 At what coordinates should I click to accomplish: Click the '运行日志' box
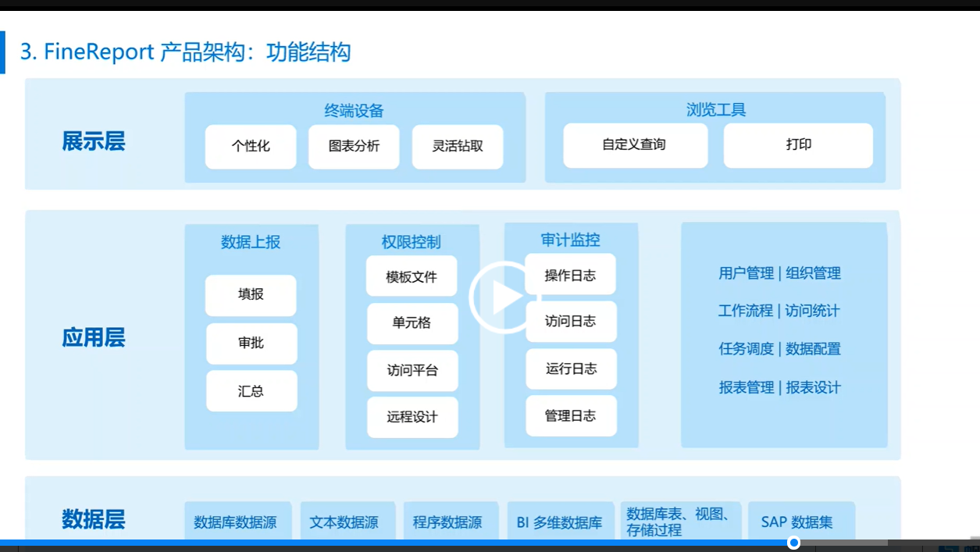coord(572,369)
